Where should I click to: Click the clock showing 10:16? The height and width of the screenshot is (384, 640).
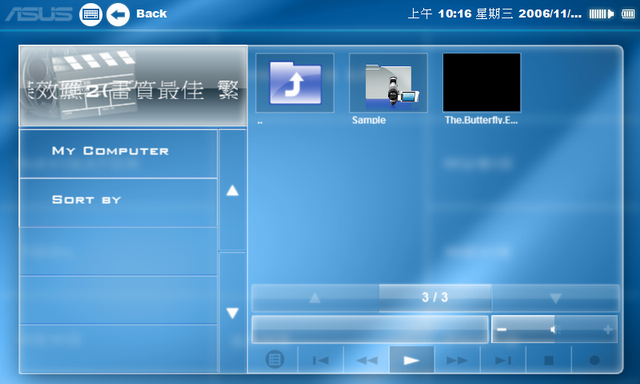pos(455,14)
